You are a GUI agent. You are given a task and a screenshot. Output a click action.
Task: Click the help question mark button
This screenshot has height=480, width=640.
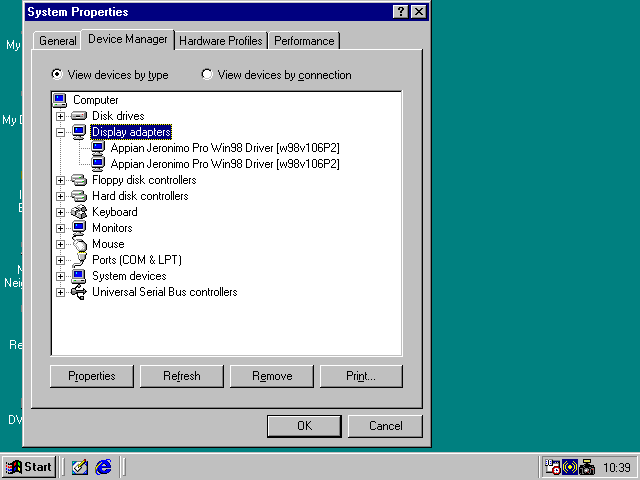click(x=401, y=12)
